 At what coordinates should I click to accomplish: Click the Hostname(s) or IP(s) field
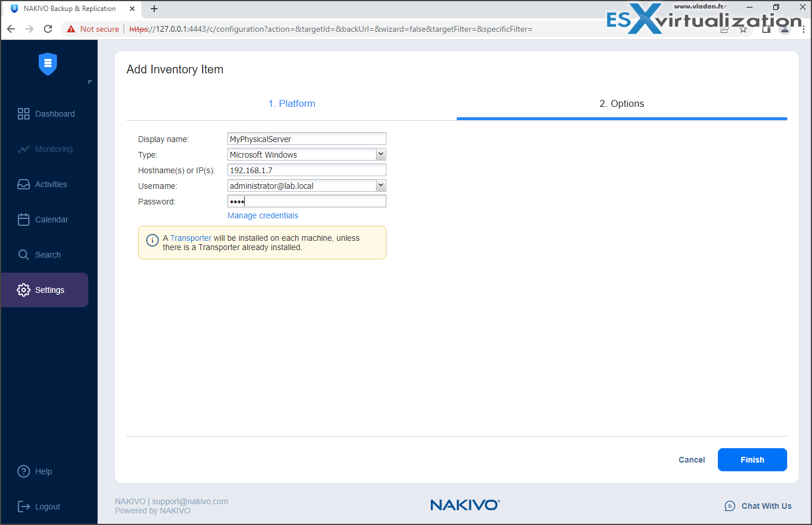(307, 170)
